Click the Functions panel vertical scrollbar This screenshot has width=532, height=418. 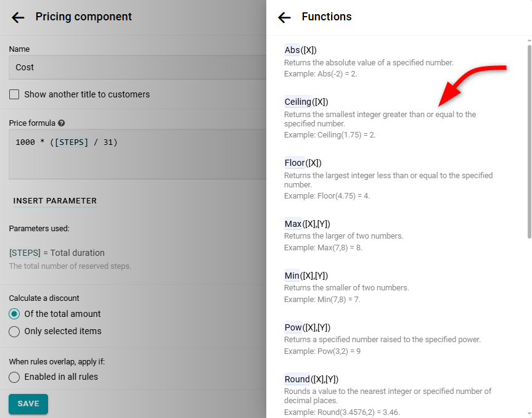click(528, 141)
